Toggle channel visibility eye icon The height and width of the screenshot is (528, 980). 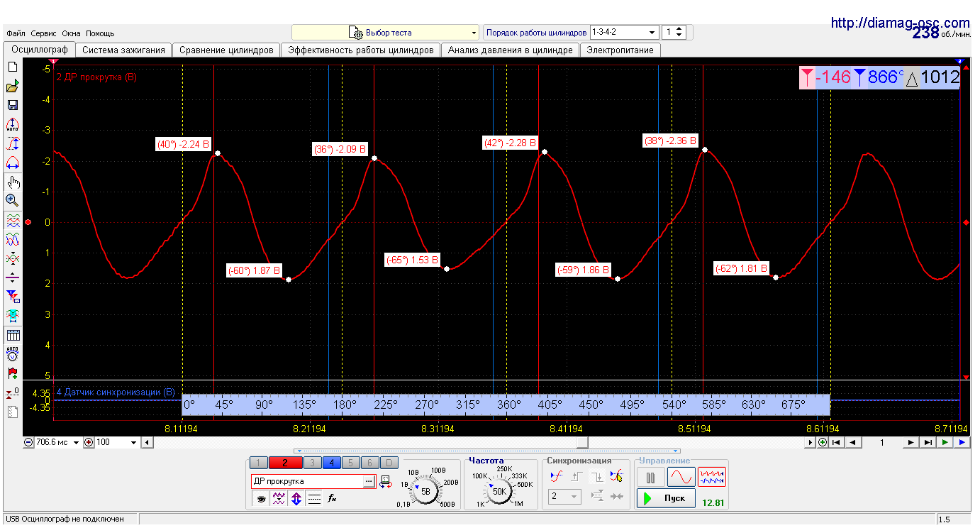pyautogui.click(x=261, y=499)
